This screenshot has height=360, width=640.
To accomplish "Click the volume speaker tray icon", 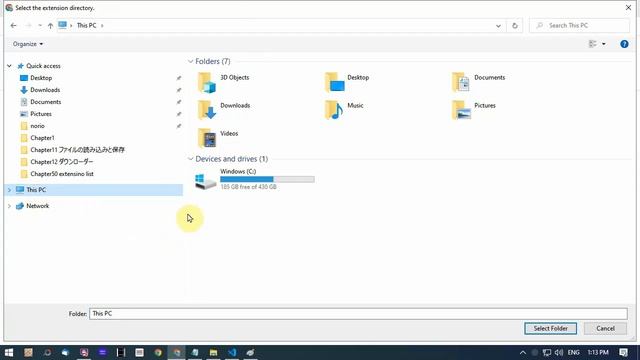I will point(559,352).
